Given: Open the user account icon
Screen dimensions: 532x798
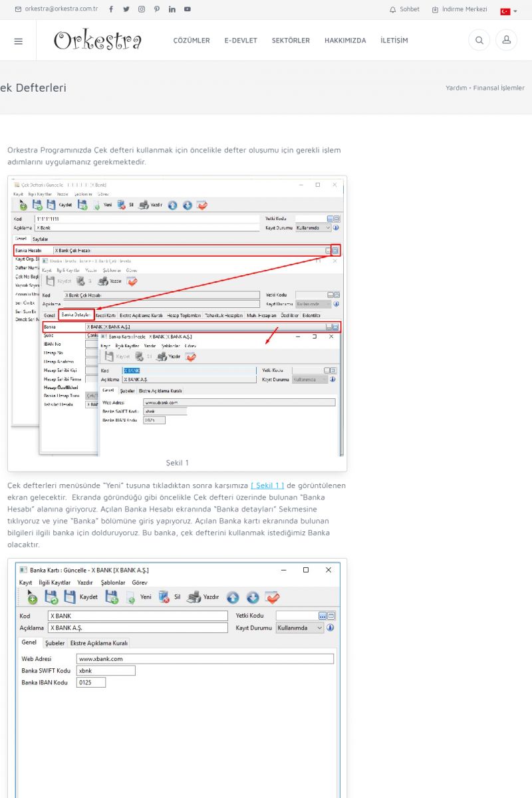Looking at the screenshot, I should point(506,41).
